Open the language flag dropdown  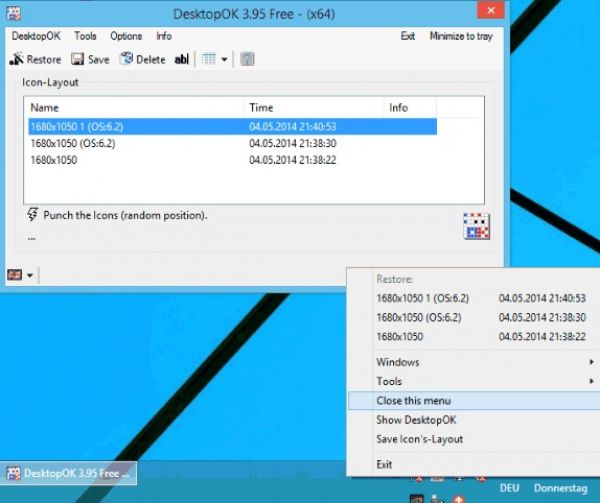coord(21,275)
